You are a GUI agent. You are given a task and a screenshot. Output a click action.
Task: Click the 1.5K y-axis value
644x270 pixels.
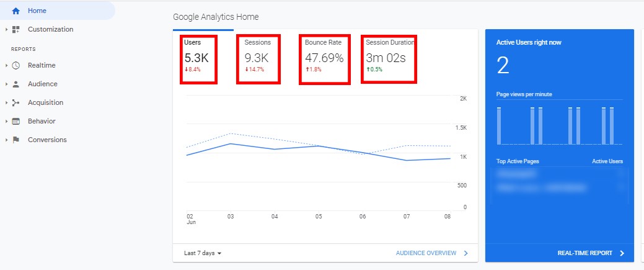point(461,128)
